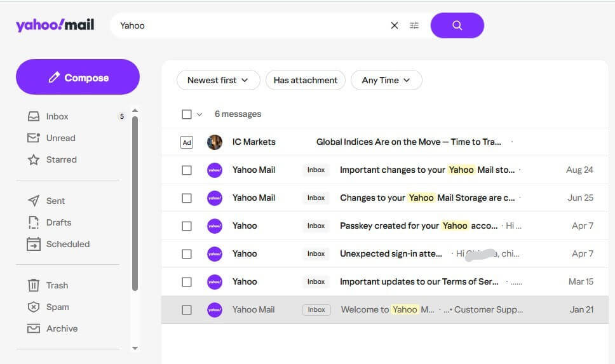Show the Sent folder
The width and height of the screenshot is (615, 364).
tap(55, 201)
